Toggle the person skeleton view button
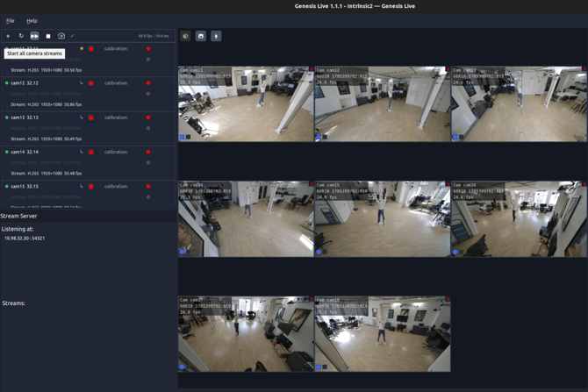This screenshot has height=392, width=588. click(216, 36)
